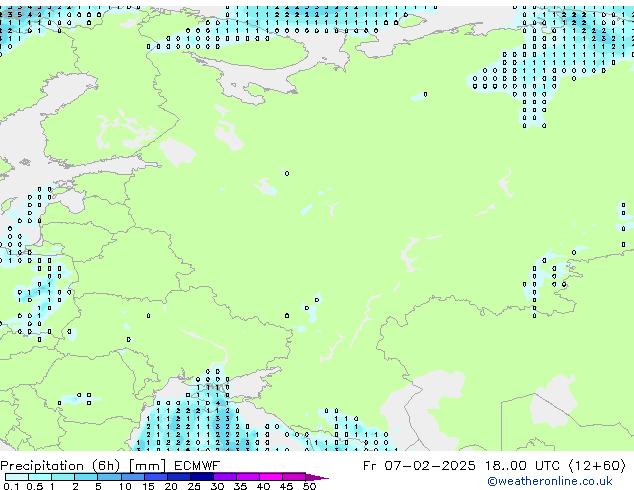Click the grey Lake Ladoga shape
The height and width of the screenshot is (490, 634).
[178, 152]
